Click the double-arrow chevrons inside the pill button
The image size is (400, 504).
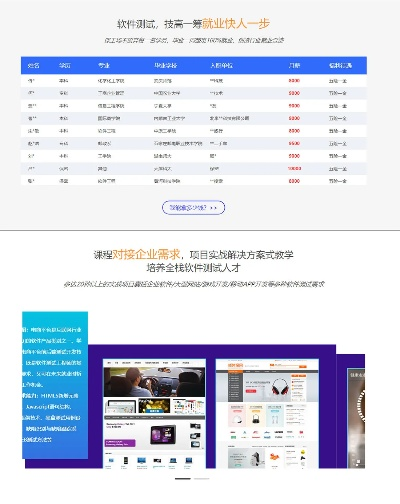213,208
